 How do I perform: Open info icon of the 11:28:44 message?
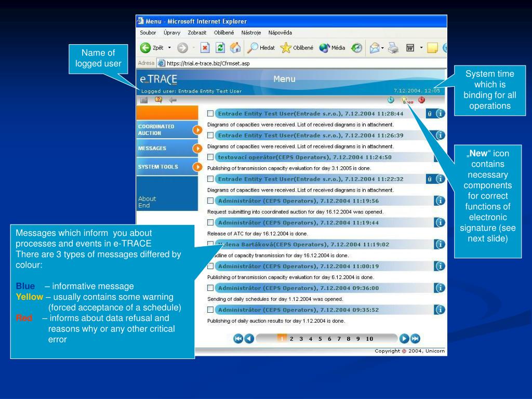440,114
